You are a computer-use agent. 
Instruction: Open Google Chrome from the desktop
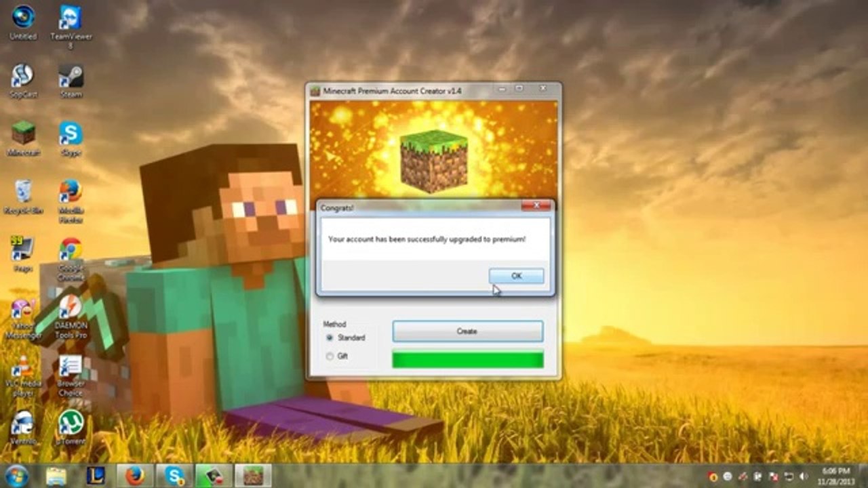[x=71, y=260]
